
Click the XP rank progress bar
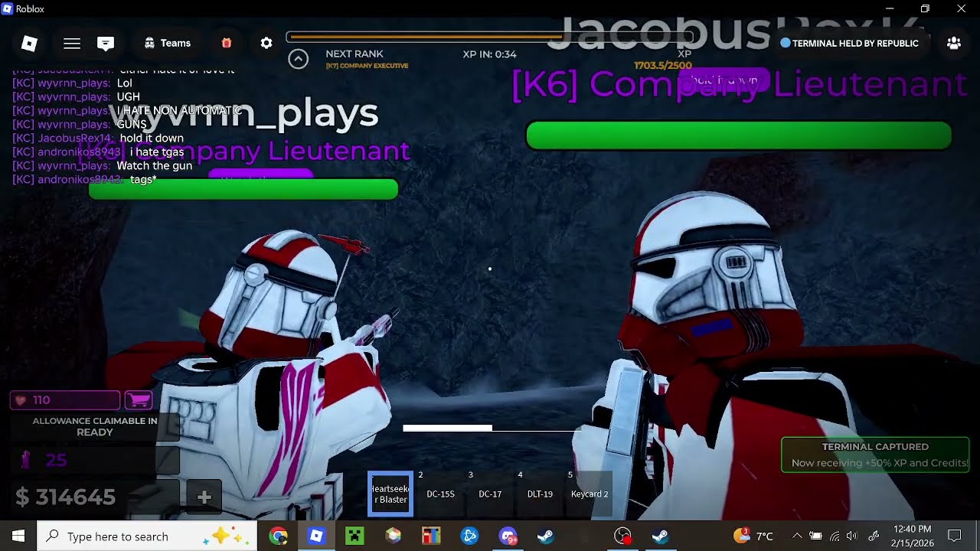pyautogui.click(x=490, y=37)
